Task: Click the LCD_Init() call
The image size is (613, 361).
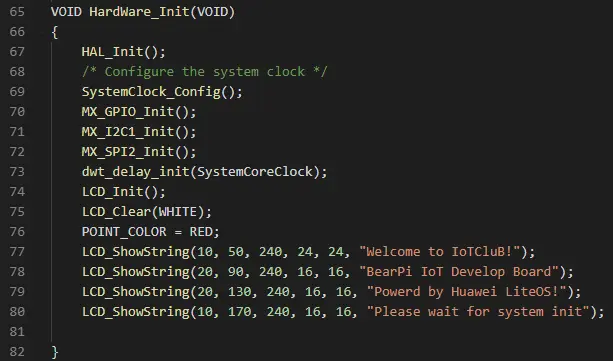Action: (124, 192)
